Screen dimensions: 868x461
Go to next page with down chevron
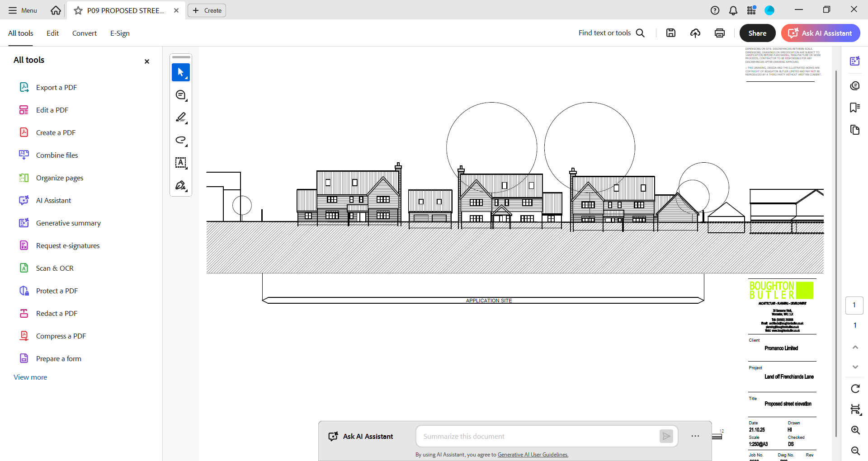(x=855, y=367)
